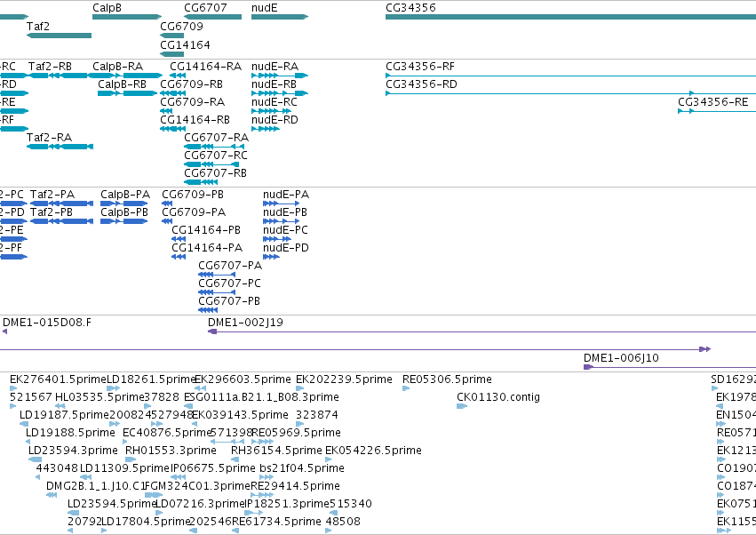This screenshot has width=756, height=535.
Task: Open protein CG6709-PA
Action: (x=194, y=212)
